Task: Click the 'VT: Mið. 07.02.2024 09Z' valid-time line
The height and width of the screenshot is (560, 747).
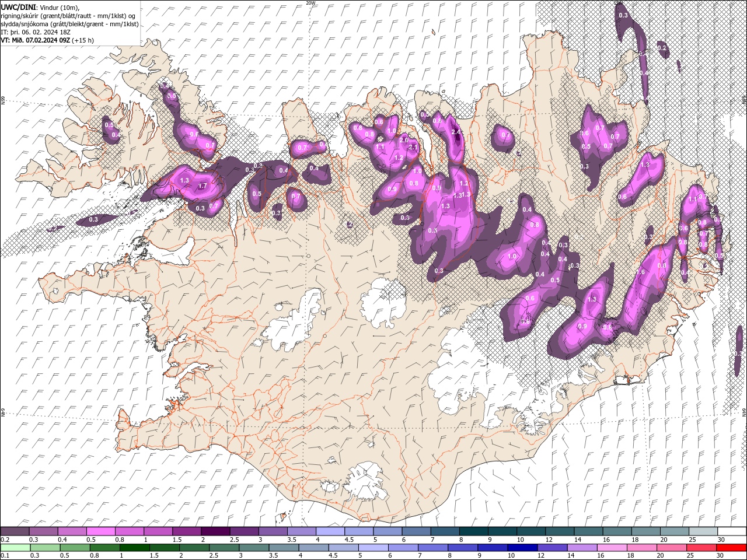Action: coord(47,40)
